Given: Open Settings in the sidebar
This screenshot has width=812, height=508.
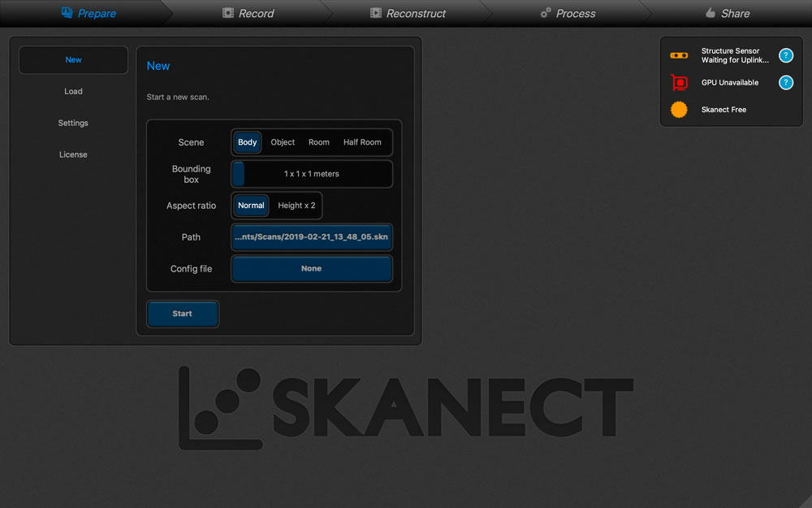Looking at the screenshot, I should [73, 123].
